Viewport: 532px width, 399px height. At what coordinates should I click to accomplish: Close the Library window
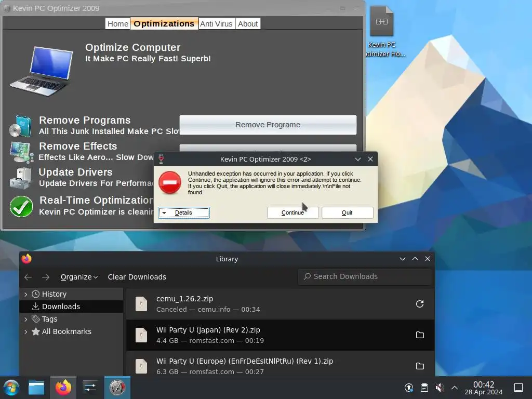(428, 259)
